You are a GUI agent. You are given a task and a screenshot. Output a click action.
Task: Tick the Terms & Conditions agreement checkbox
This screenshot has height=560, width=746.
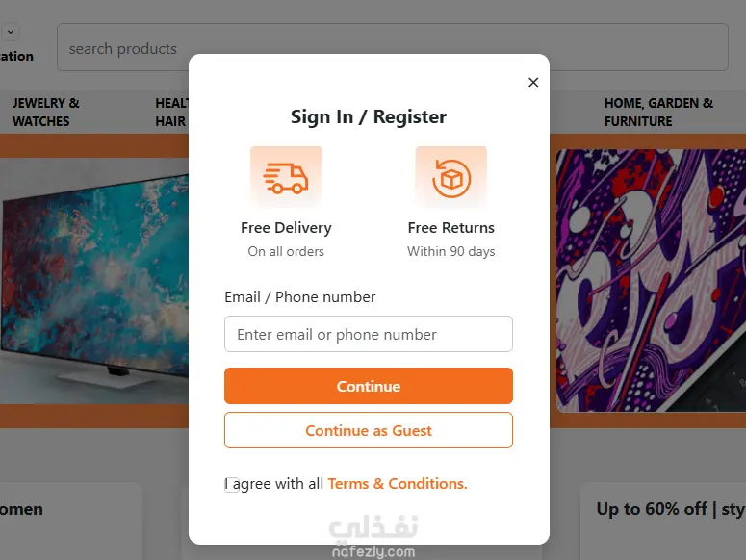coord(232,484)
